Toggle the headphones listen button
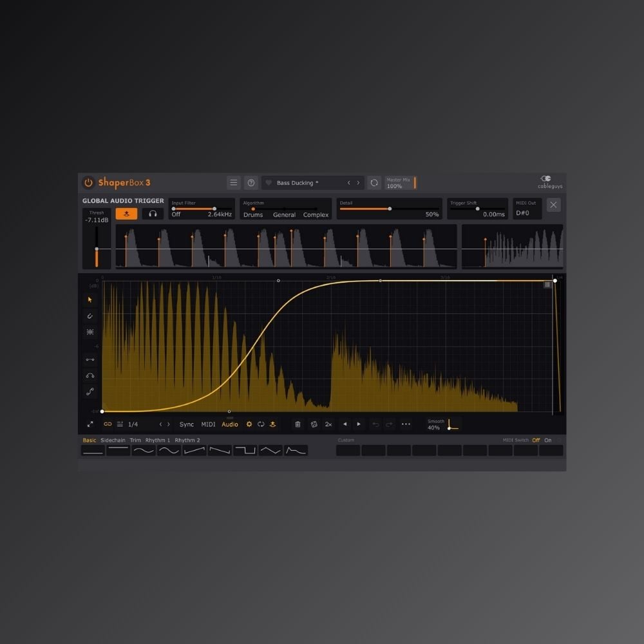Image resolution: width=644 pixels, height=644 pixels. tap(153, 214)
